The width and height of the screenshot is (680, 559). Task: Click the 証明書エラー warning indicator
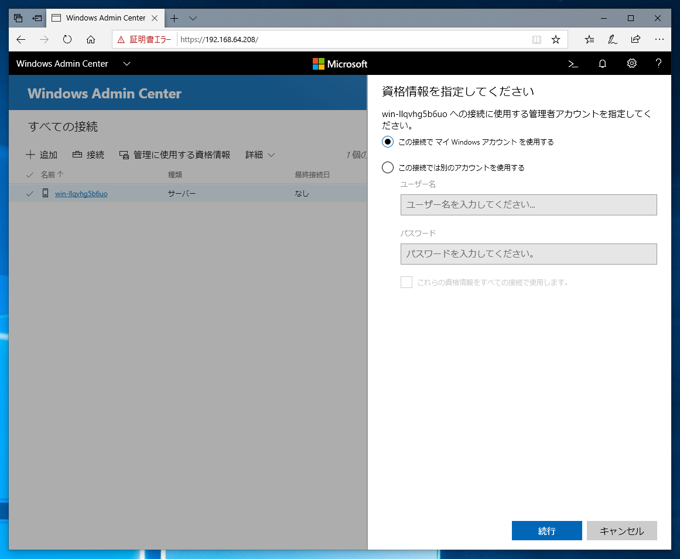(x=144, y=39)
